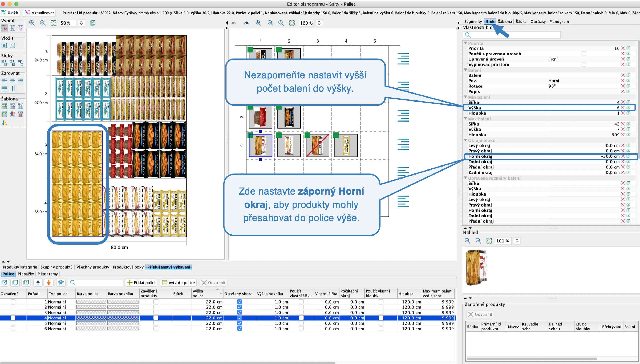The image size is (640, 364).
Task: Click the redo arrow in middle toolbar
Action: (246, 23)
